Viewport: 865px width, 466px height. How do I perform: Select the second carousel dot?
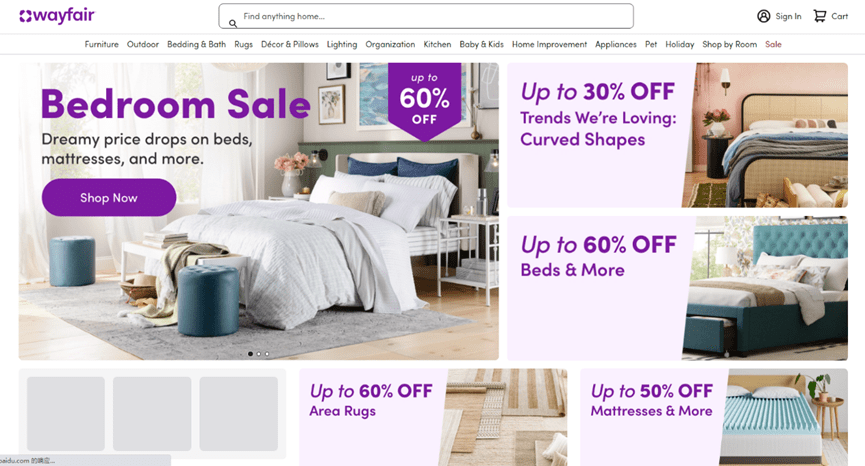(259, 353)
